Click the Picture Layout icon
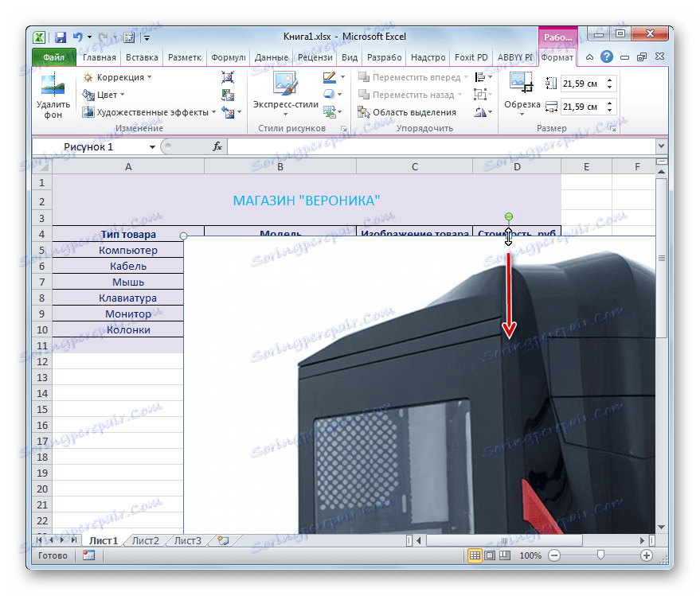Screen dimensions: 700x596 click(x=330, y=112)
